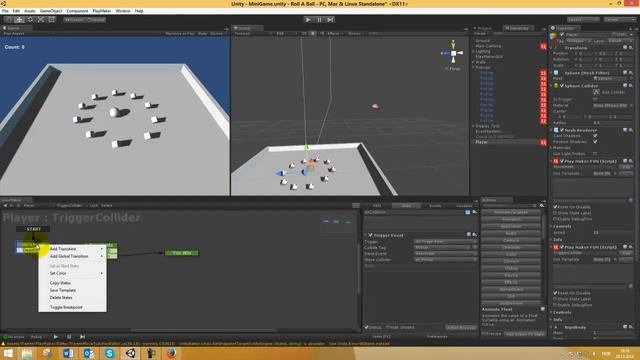Viewport: 640px width, 360px height.
Task: Toggle Player object active checkbox in Inspector
Action: coord(562,35)
